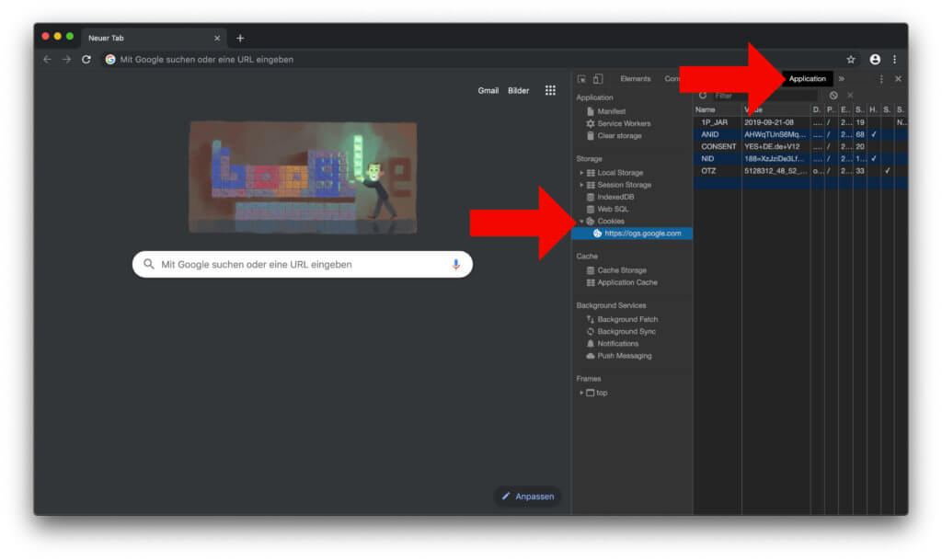Open a new tab with the plus button
The height and width of the screenshot is (560, 942).
(240, 38)
